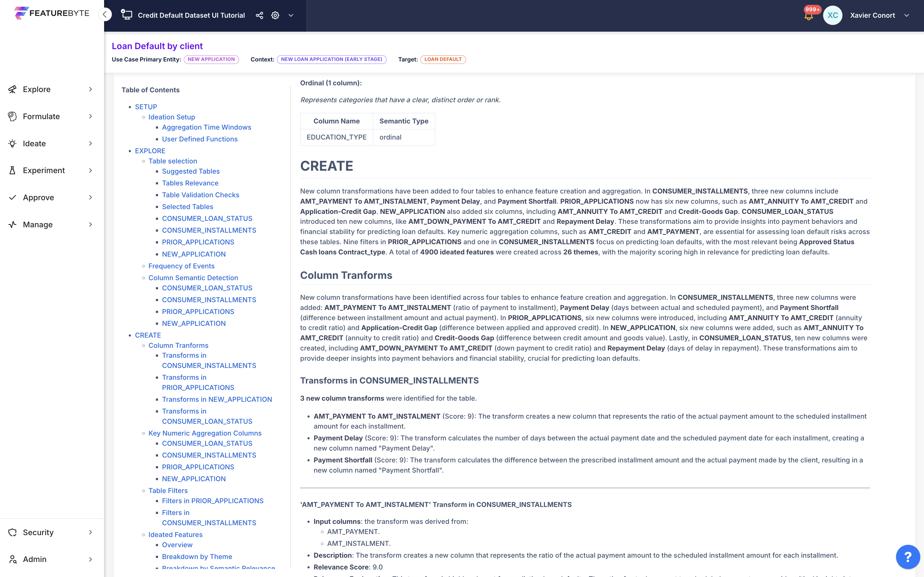Click the Admin user icon
Image resolution: width=924 pixels, height=577 pixels.
pyautogui.click(x=12, y=559)
